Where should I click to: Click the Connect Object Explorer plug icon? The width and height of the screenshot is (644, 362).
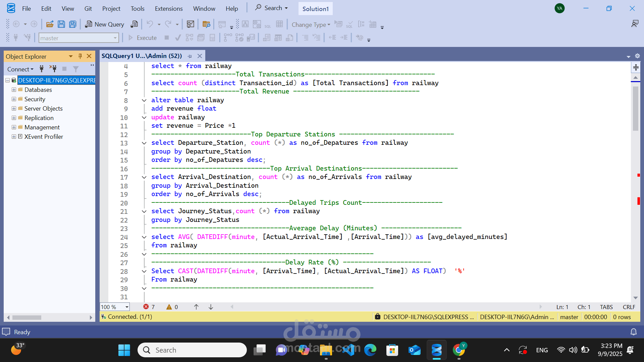tap(42, 69)
